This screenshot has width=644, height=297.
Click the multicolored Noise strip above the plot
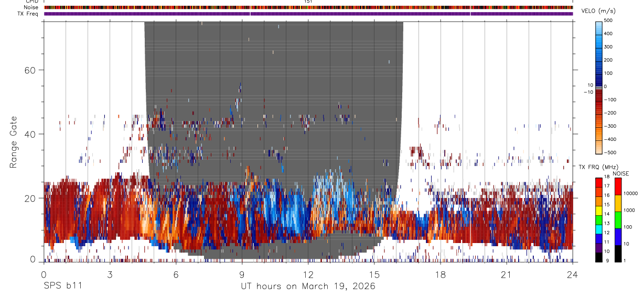pos(308,7)
